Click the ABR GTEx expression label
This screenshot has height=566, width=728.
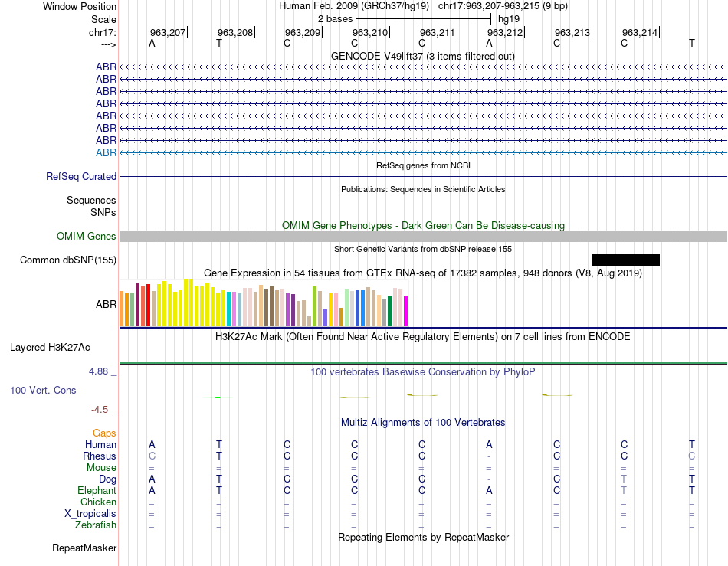pyautogui.click(x=106, y=304)
